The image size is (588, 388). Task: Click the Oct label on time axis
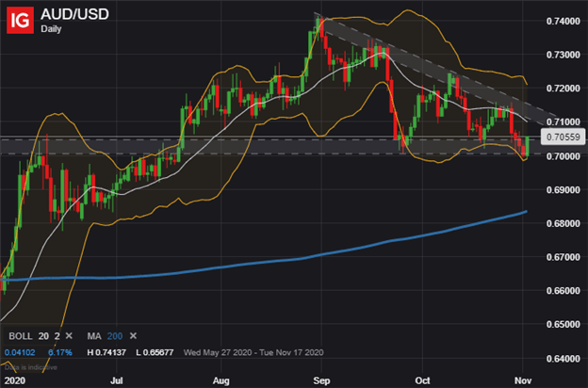(422, 380)
